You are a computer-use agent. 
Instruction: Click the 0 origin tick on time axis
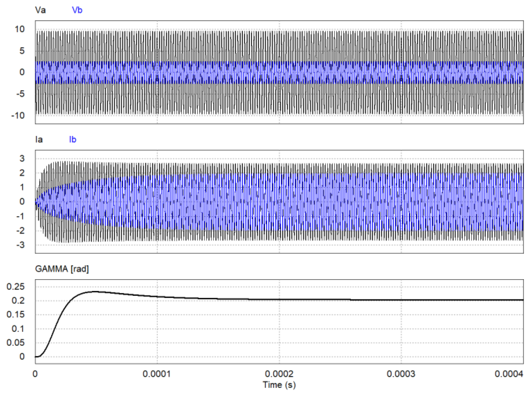tap(35, 374)
